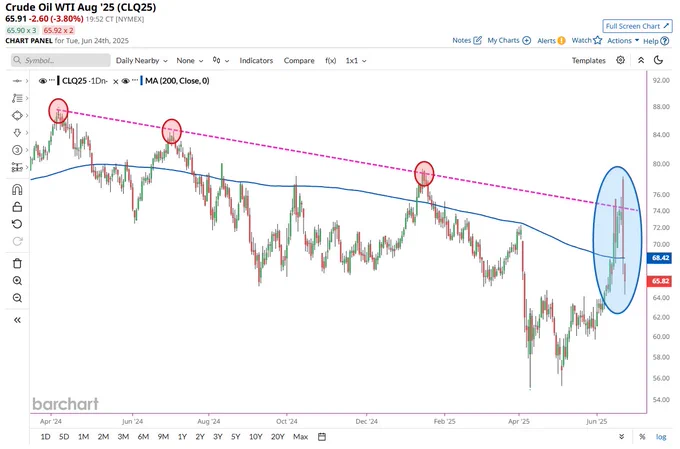Expand the Actions dropdown

pos(623,40)
